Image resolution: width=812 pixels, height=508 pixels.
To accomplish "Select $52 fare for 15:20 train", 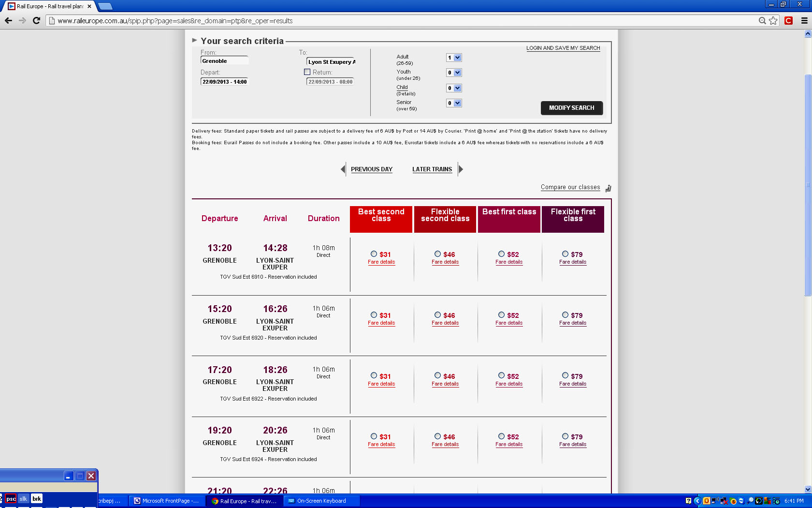I will click(x=501, y=315).
